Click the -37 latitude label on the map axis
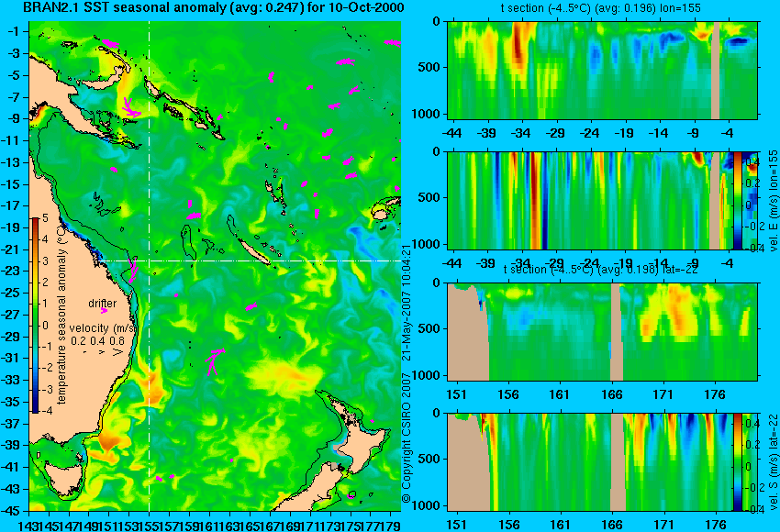 (x=11, y=423)
